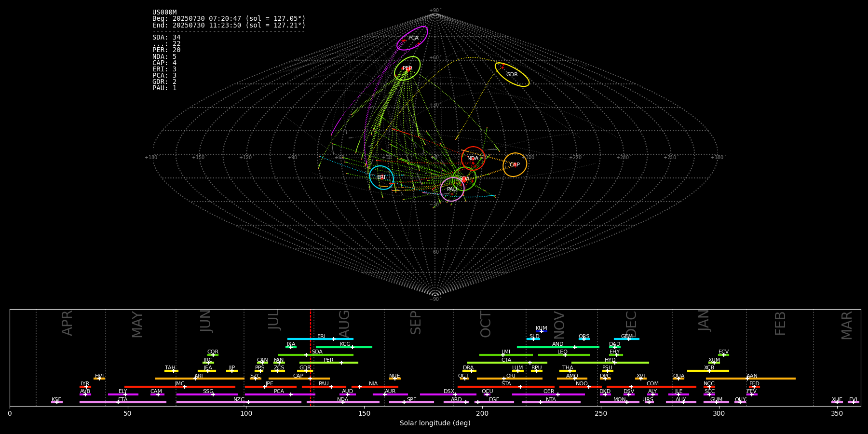
Task: Select the 'PAU: 1' count in legend
Action: coord(164,88)
